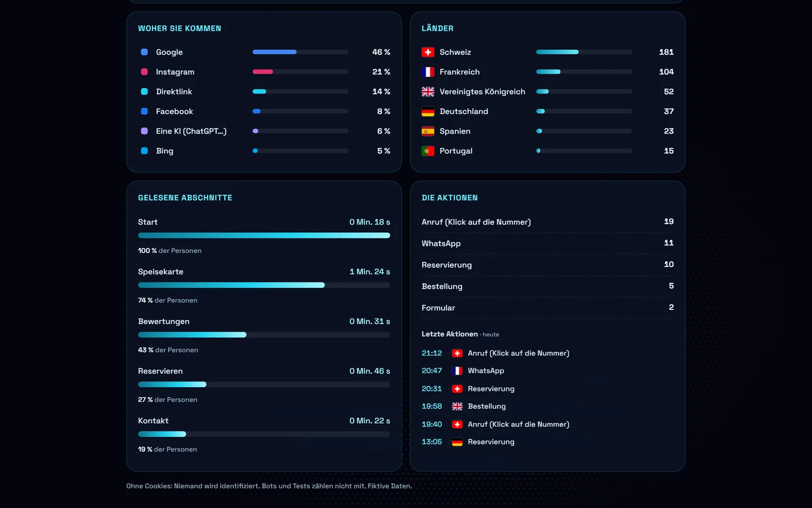
Task: Click the 181 value for Schweiz
Action: 666,52
